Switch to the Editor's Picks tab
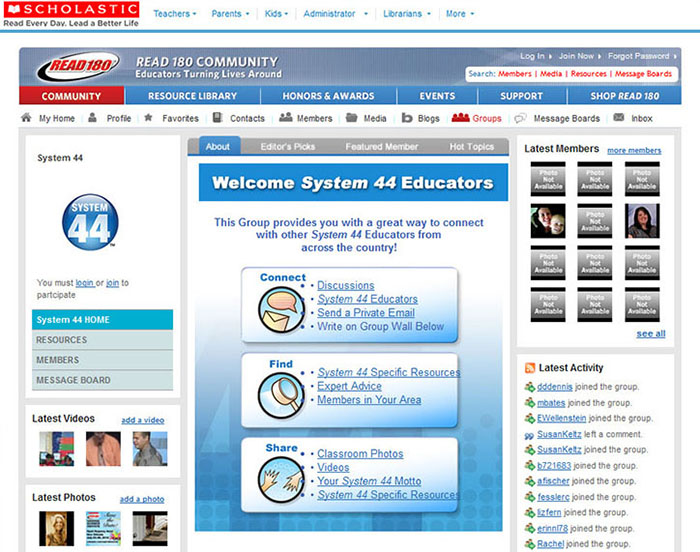The width and height of the screenshot is (700, 552). [288, 146]
